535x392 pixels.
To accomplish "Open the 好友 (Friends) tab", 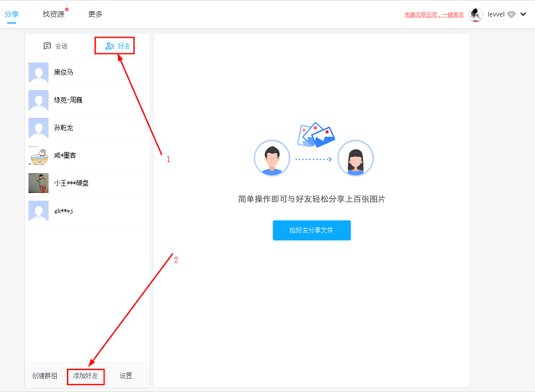I will click(118, 46).
